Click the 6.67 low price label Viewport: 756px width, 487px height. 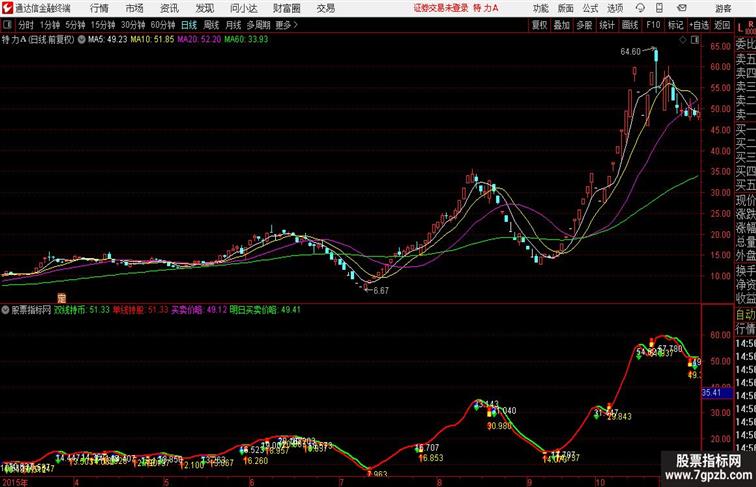click(381, 291)
